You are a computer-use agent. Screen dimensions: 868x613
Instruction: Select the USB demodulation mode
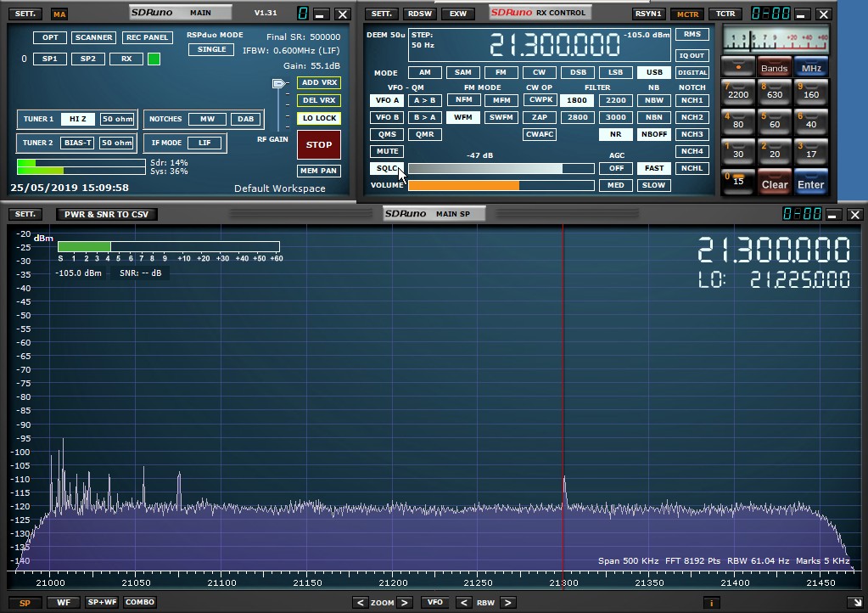point(654,72)
